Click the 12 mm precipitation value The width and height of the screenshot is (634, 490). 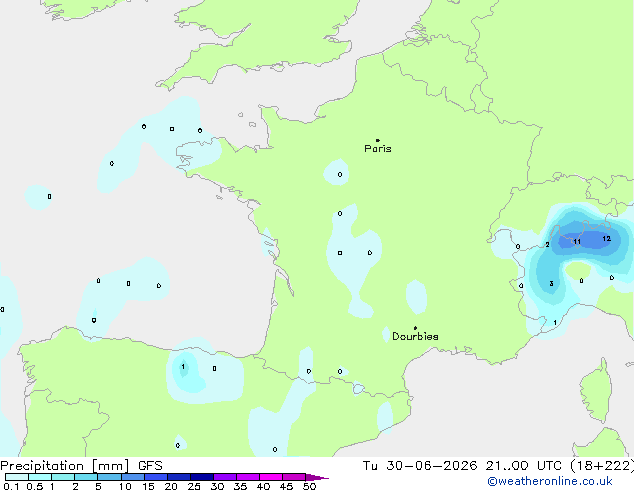point(606,239)
